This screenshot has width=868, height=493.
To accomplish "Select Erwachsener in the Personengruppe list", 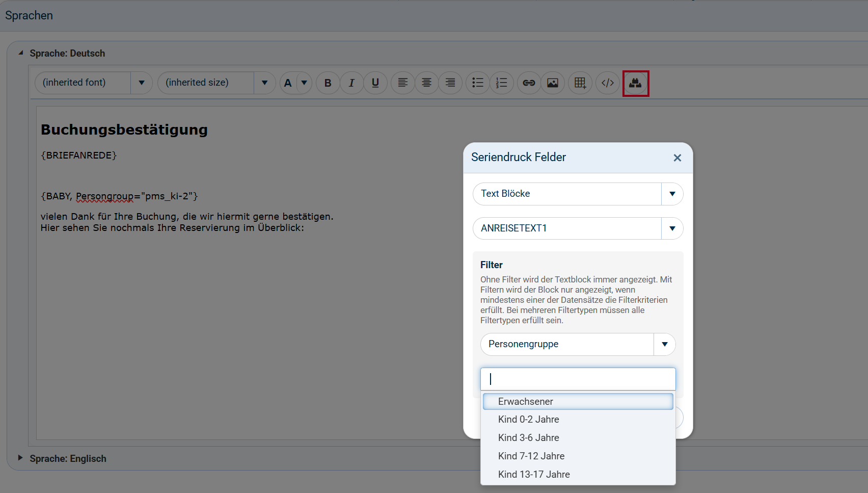I will (526, 401).
